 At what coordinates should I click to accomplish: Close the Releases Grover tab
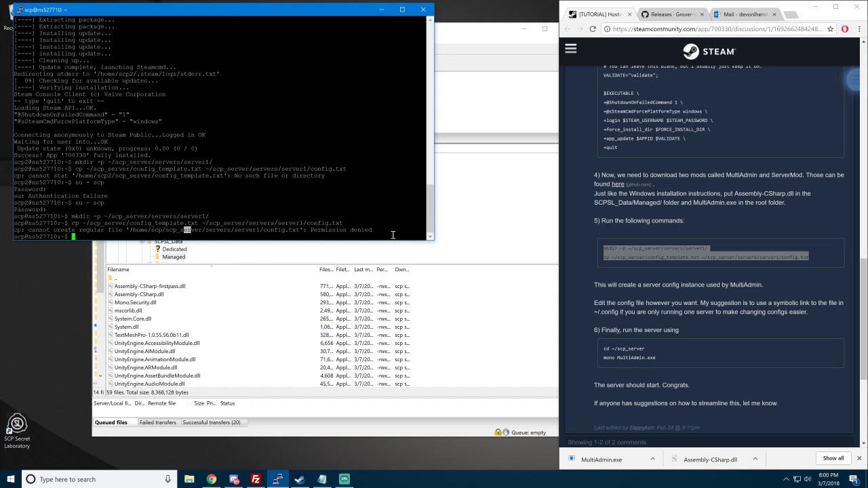pyautogui.click(x=703, y=14)
